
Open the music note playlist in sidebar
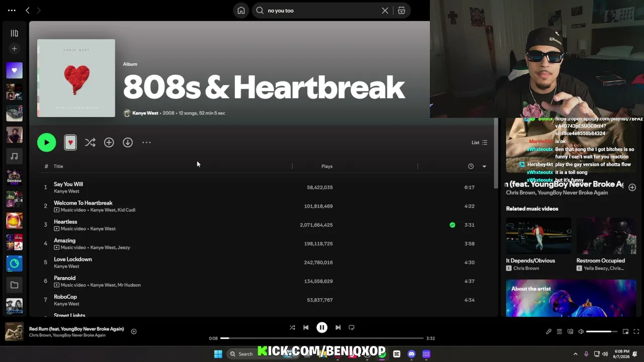pyautogui.click(x=14, y=156)
